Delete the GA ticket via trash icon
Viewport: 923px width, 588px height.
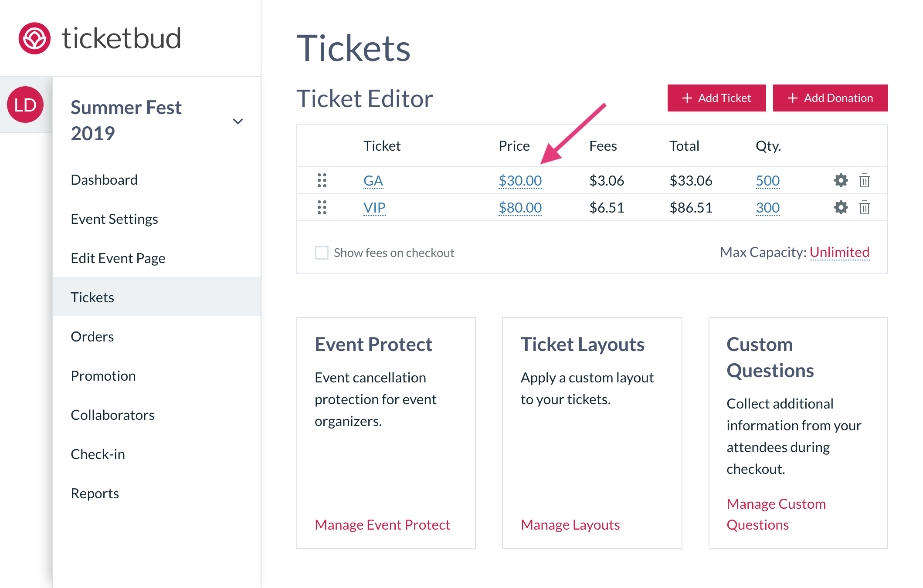[864, 180]
